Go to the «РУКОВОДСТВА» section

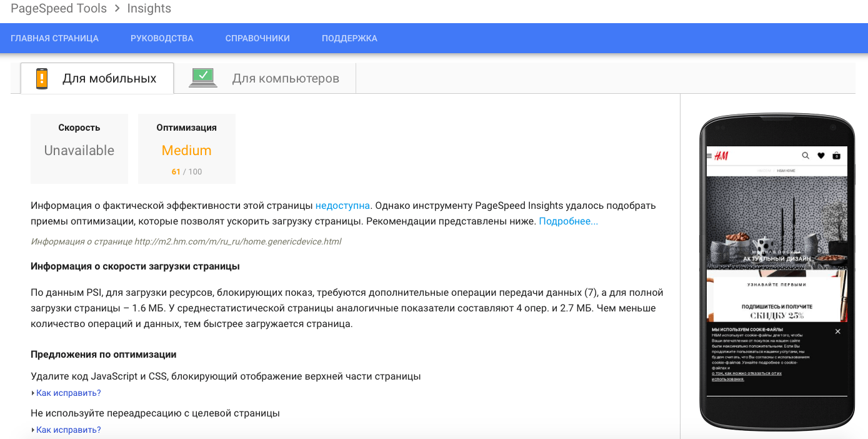162,38
